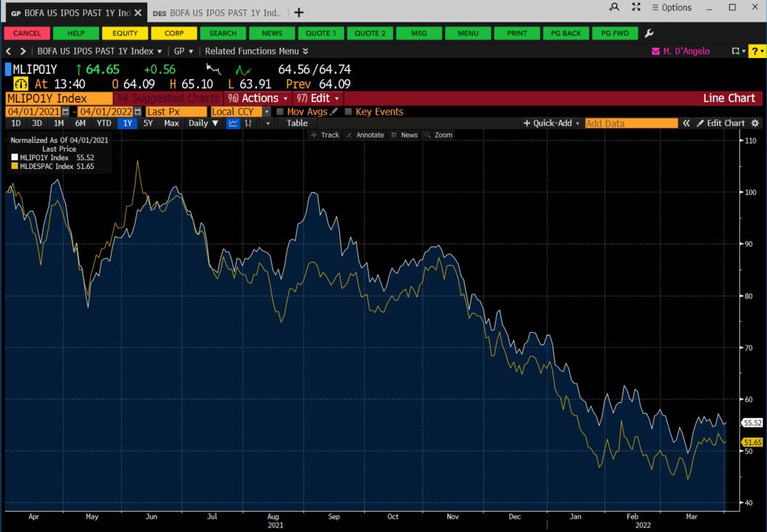
Task: Go forward with the right arrow
Action: [x=22, y=51]
